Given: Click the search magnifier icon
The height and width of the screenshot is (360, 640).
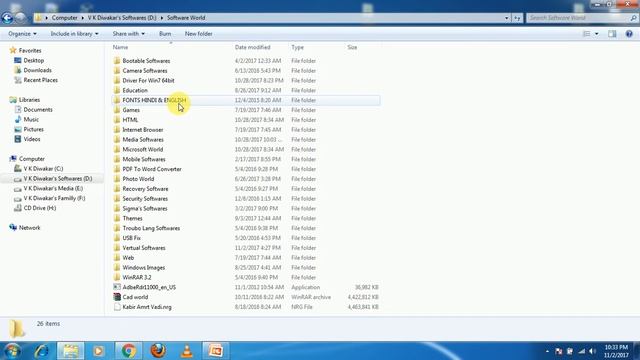Looking at the screenshot, I should [x=633, y=18].
